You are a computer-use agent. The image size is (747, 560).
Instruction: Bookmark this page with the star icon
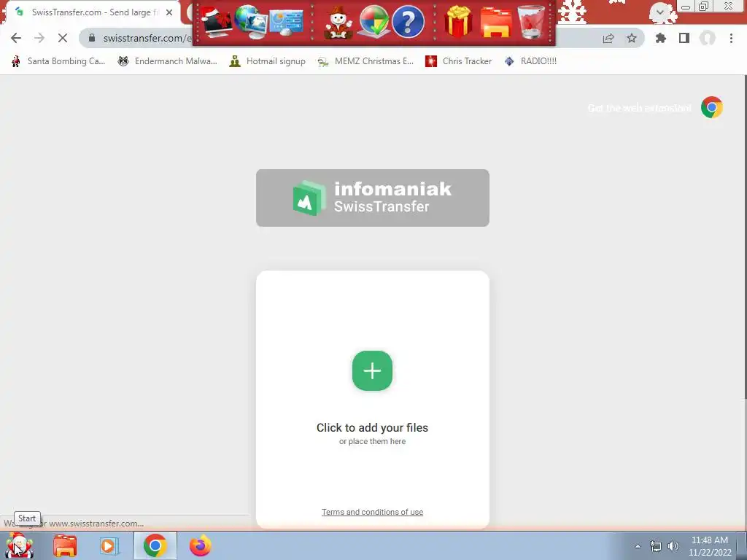point(632,38)
